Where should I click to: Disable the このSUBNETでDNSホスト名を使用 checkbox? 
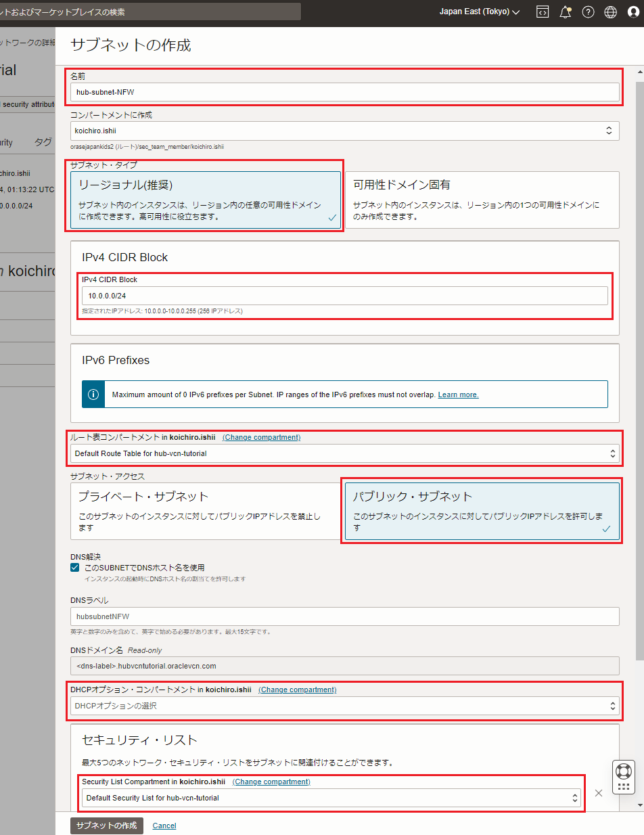(x=74, y=567)
